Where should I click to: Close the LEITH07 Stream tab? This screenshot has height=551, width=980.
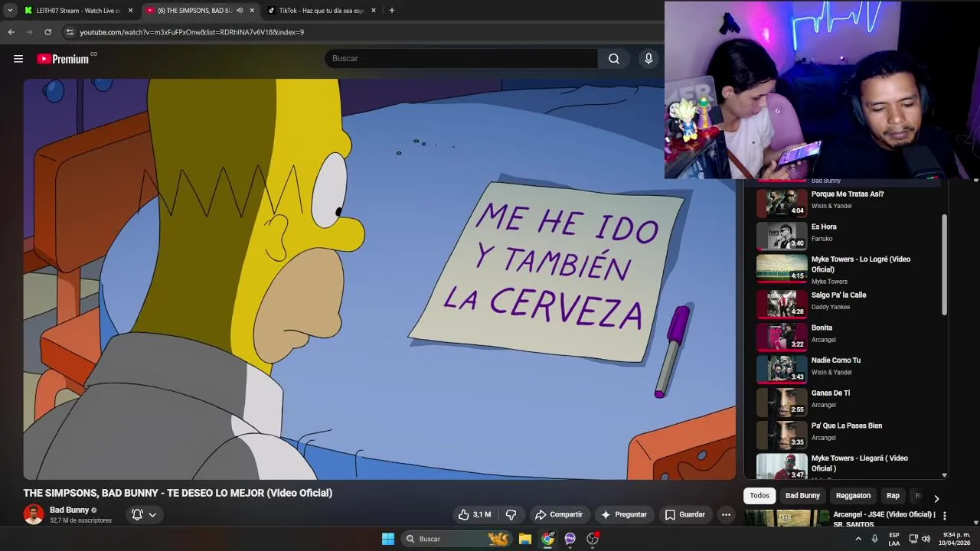pos(130,11)
